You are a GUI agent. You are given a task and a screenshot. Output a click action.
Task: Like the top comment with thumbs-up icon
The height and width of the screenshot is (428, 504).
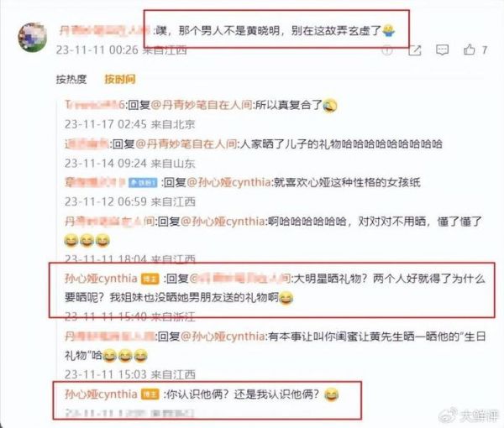click(x=469, y=50)
